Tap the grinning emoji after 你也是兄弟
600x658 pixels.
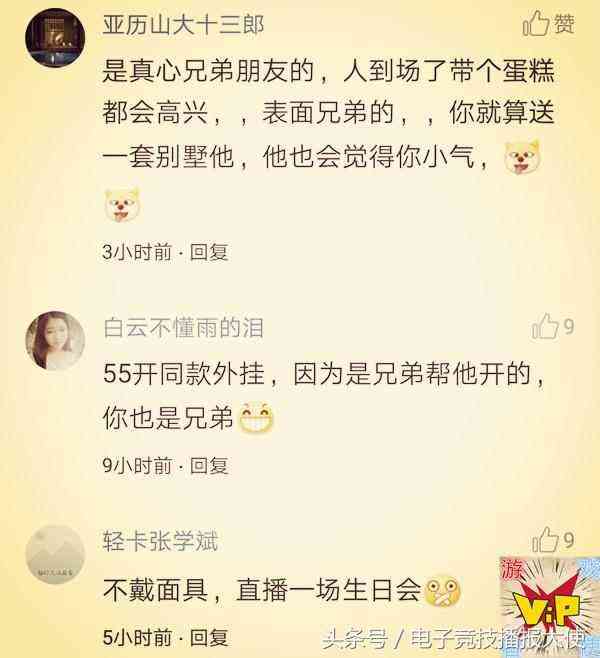coord(256,418)
